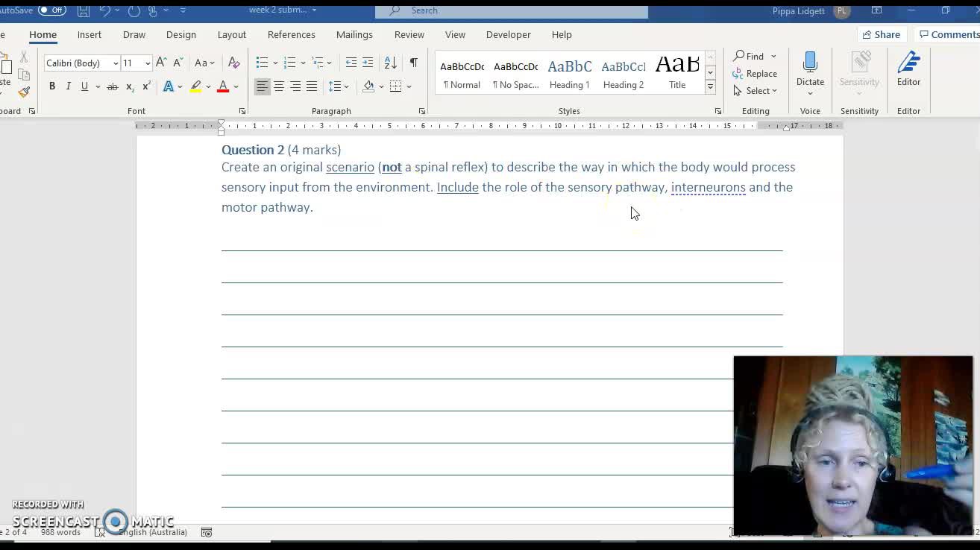Clear all formatting from selection
Screen dimensions: 980x550
point(233,63)
